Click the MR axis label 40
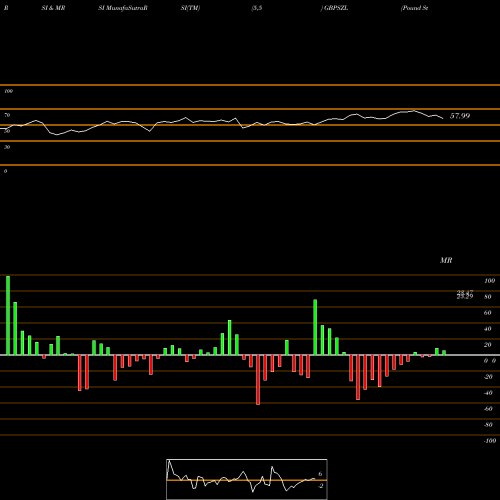 coord(488,329)
